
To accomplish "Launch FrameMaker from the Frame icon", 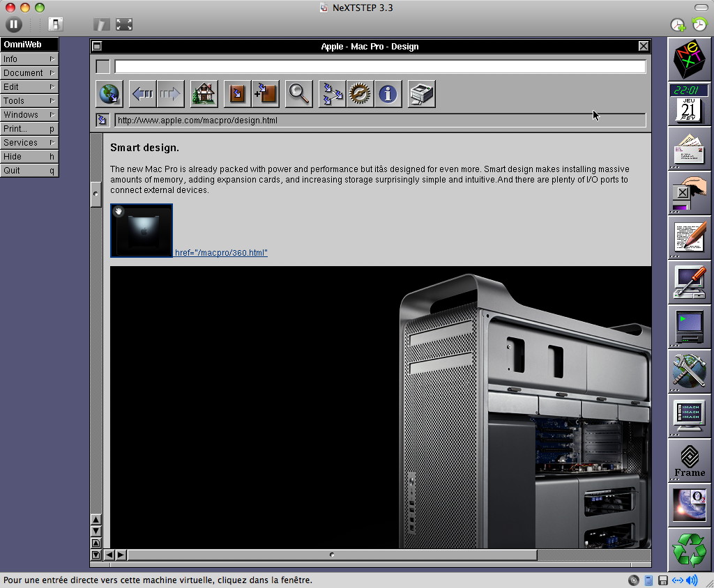I will [689, 461].
